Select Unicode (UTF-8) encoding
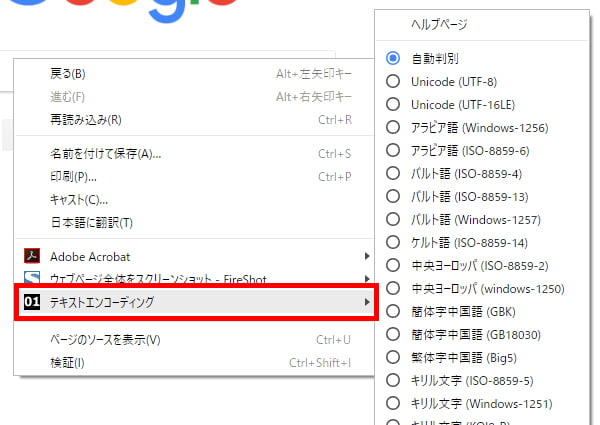The width and height of the screenshot is (600, 425). pos(393,81)
